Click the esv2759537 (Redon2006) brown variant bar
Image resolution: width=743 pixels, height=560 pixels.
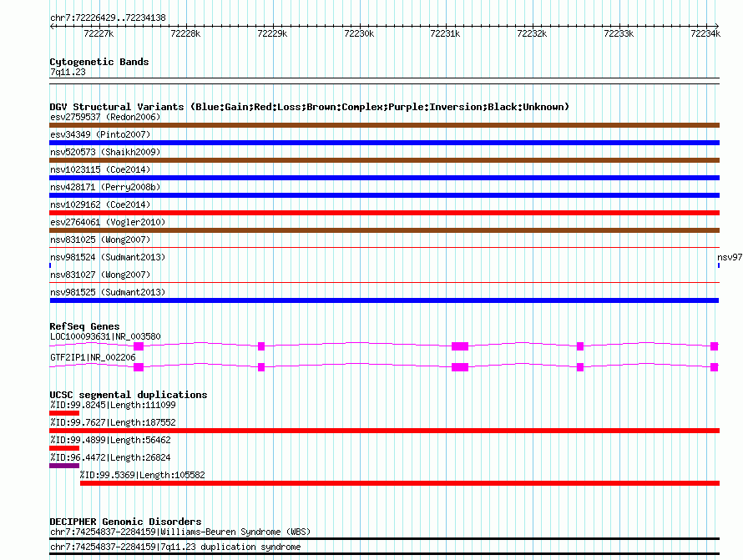coord(384,125)
